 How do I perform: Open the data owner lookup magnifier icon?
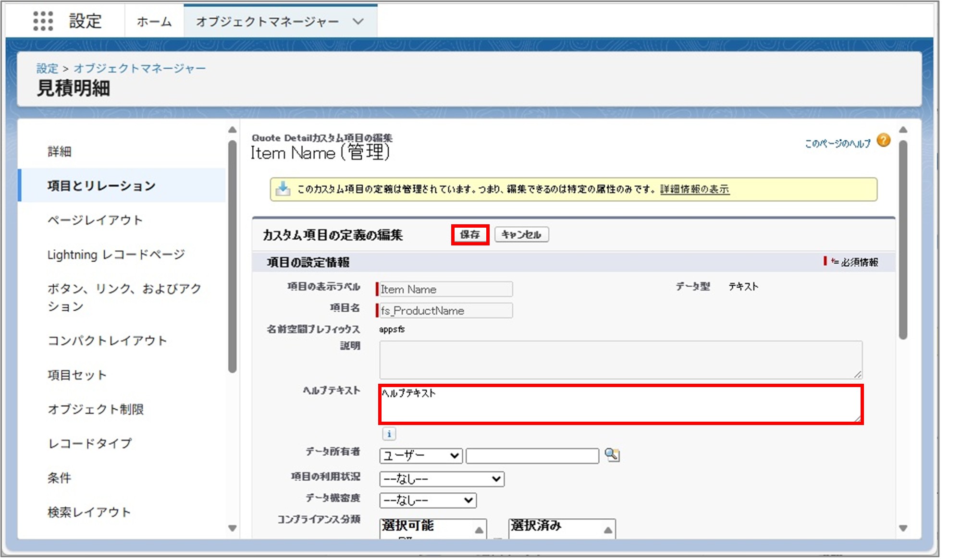click(611, 455)
